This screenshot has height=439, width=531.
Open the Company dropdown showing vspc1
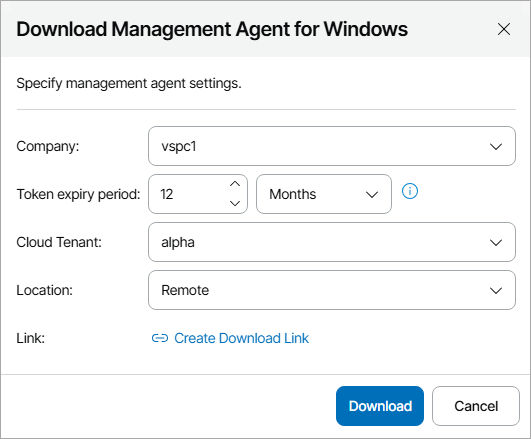point(332,146)
